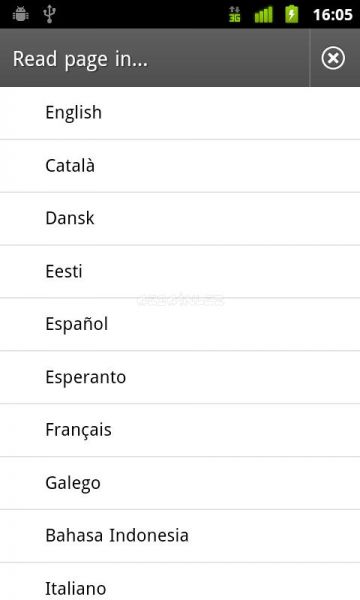Viewport: 360px width, 600px height.
Task: Choose Español as page language
Action: [x=180, y=324]
